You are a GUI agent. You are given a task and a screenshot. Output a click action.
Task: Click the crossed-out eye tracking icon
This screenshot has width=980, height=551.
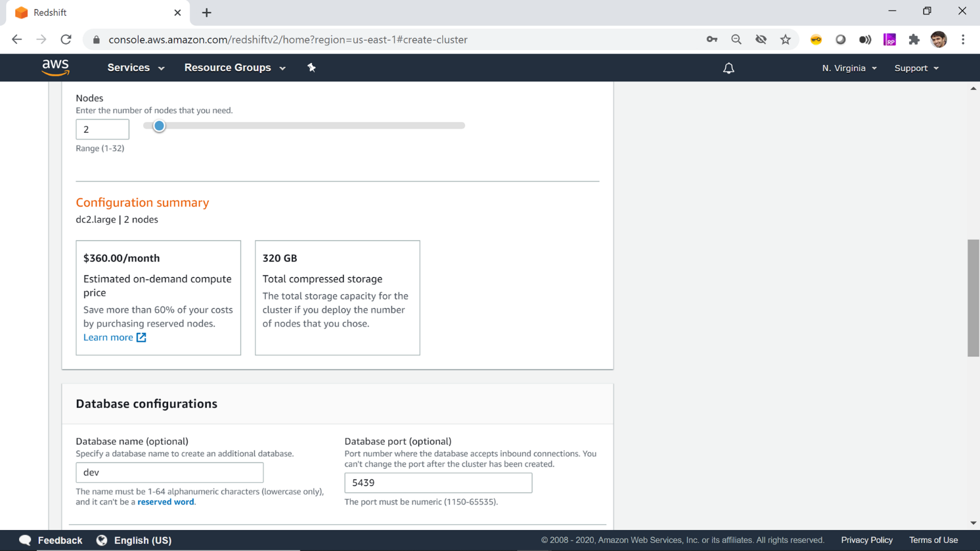tap(761, 39)
